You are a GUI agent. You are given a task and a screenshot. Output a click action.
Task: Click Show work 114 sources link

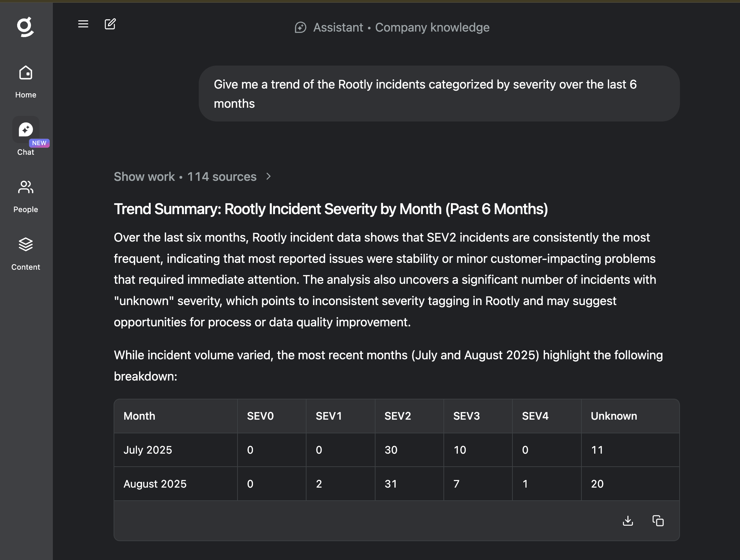tap(185, 177)
